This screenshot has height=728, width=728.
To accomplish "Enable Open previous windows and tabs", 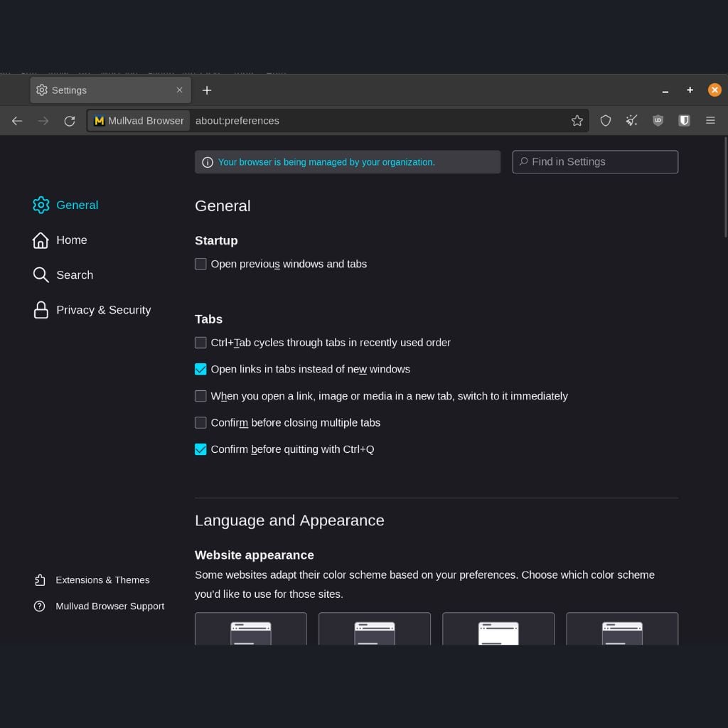I will (x=200, y=264).
